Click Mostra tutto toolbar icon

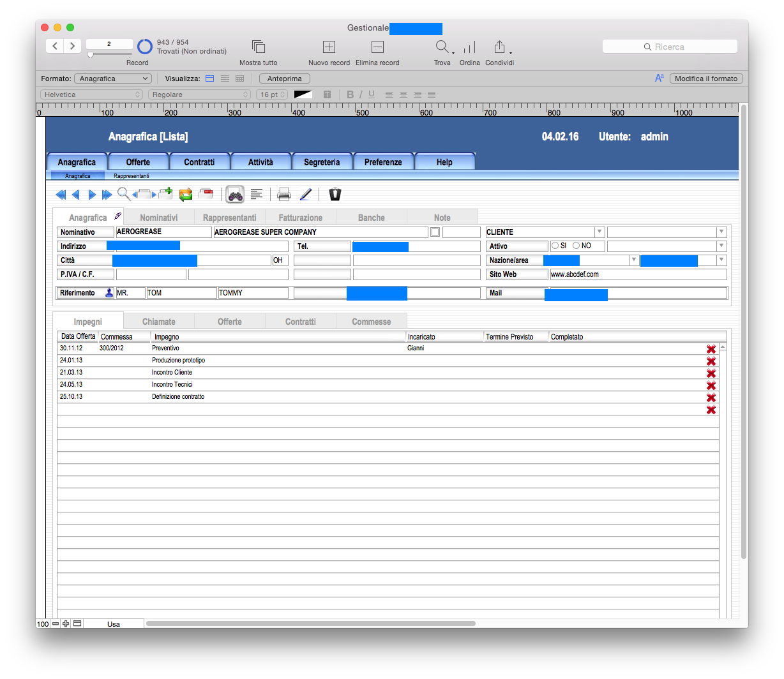259,47
